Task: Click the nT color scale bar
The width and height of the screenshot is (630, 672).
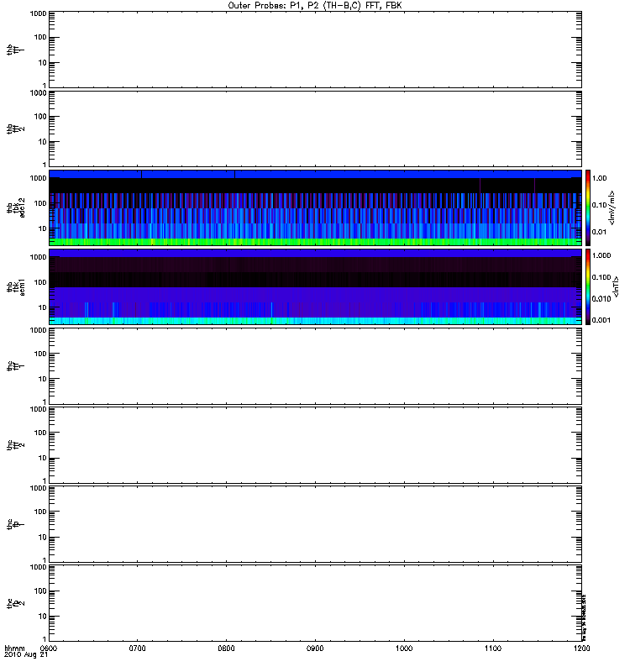Action: [588, 286]
